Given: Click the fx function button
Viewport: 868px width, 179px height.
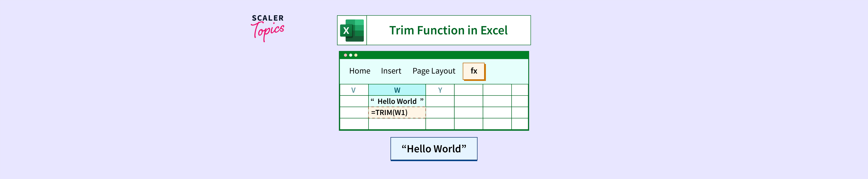Looking at the screenshot, I should [x=473, y=71].
